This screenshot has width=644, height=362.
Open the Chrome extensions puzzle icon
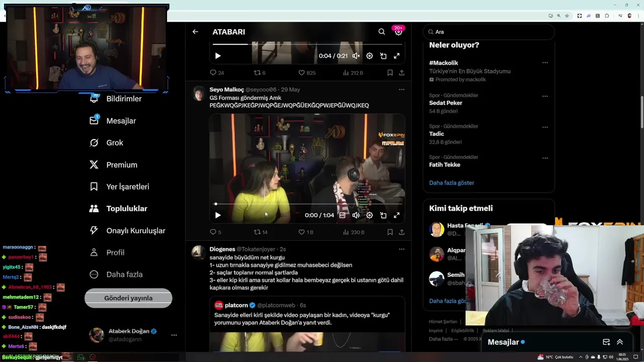pyautogui.click(x=607, y=16)
